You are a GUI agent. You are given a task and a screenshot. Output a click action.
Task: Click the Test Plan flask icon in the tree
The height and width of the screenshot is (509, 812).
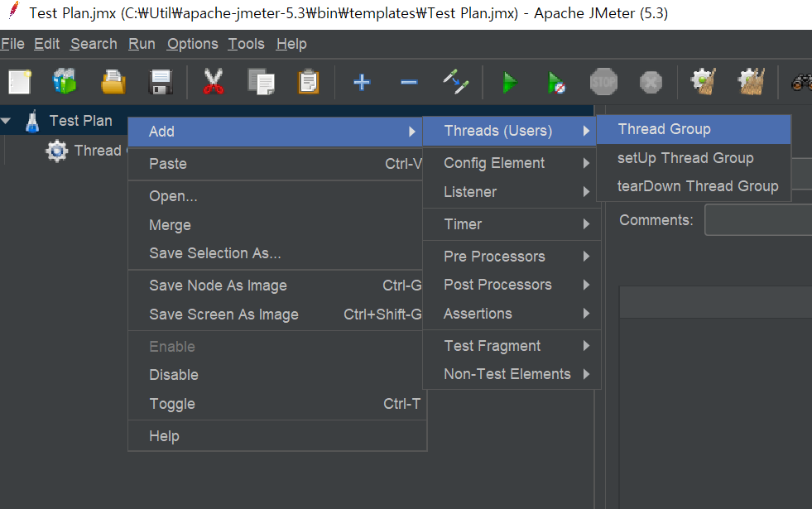[x=32, y=121]
